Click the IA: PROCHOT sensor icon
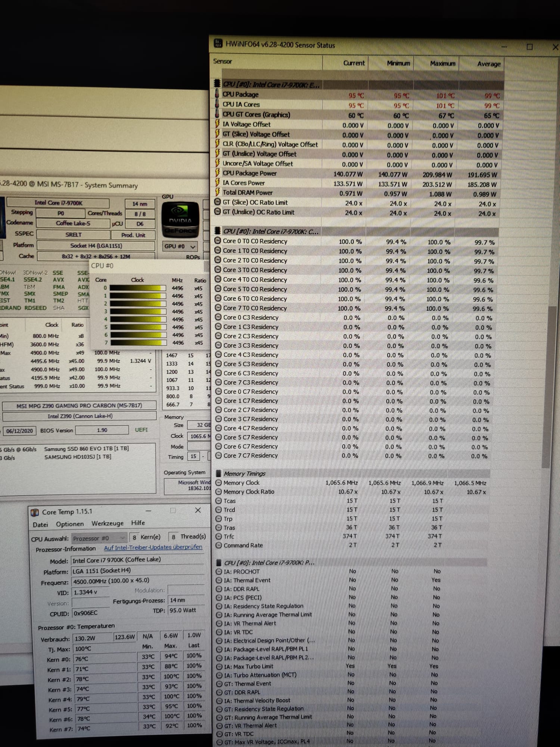This screenshot has width=560, height=747. [219, 571]
